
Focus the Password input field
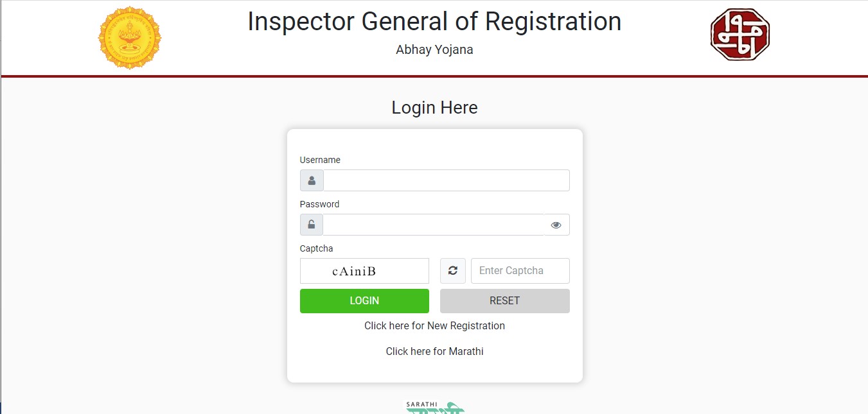pos(433,225)
